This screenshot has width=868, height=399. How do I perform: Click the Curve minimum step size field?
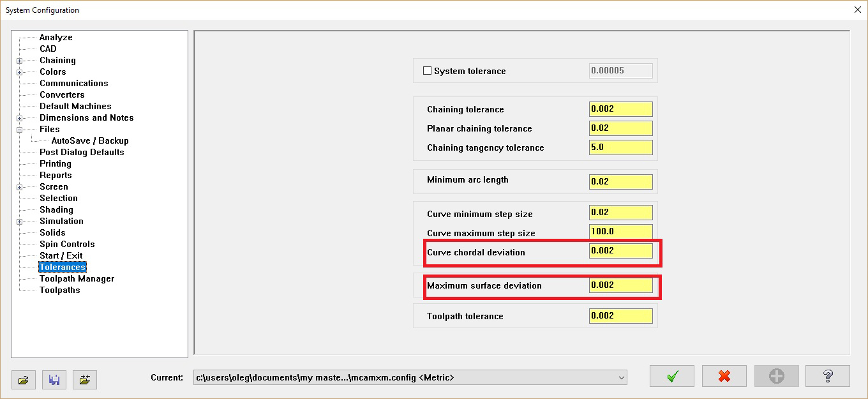click(621, 213)
